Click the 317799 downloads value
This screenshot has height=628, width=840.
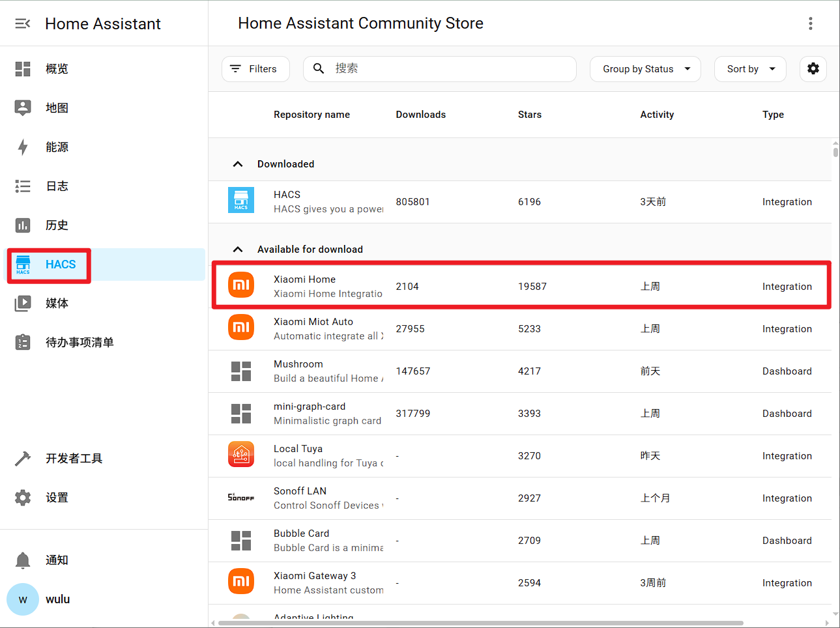[413, 414]
